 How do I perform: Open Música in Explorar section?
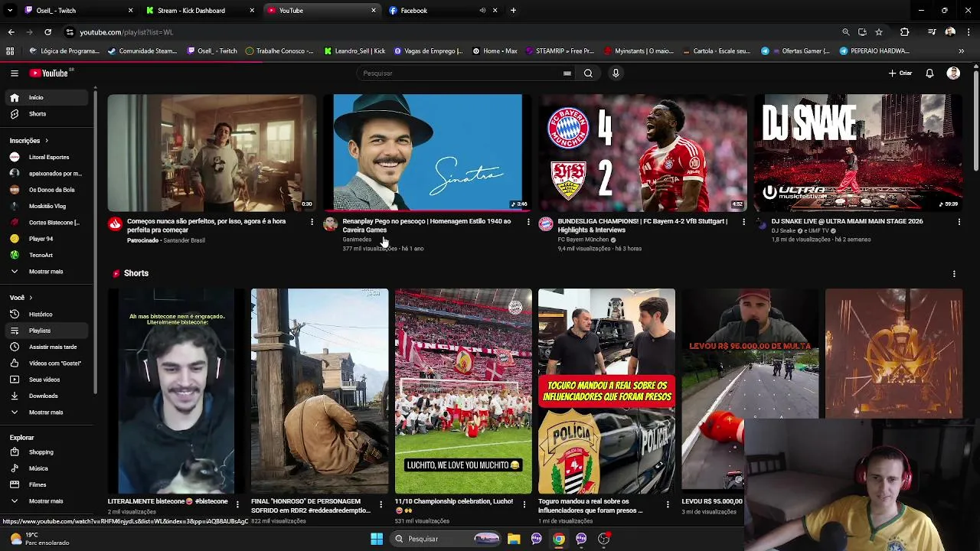pyautogui.click(x=48, y=468)
